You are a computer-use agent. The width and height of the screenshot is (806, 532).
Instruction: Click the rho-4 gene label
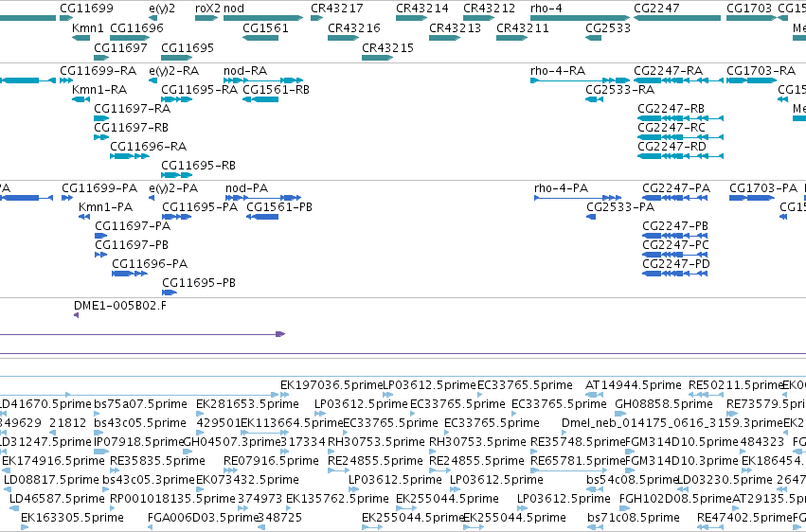coord(546,9)
